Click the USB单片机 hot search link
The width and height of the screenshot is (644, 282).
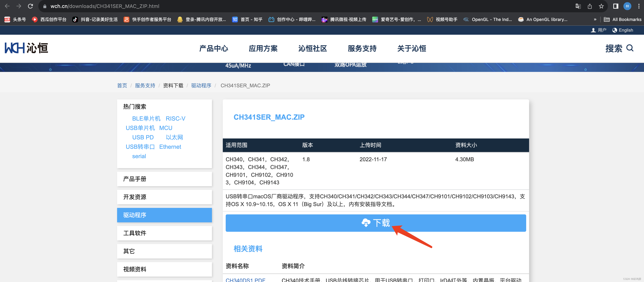[x=140, y=128]
